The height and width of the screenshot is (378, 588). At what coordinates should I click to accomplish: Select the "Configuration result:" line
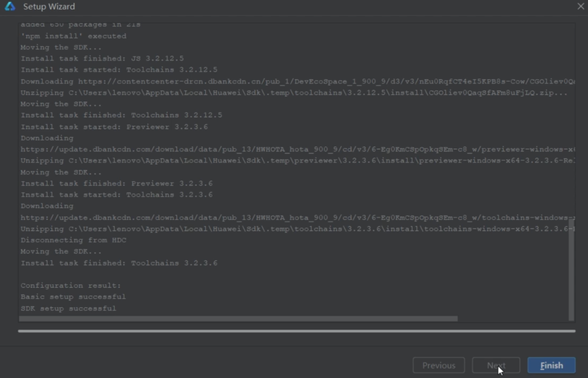point(71,285)
